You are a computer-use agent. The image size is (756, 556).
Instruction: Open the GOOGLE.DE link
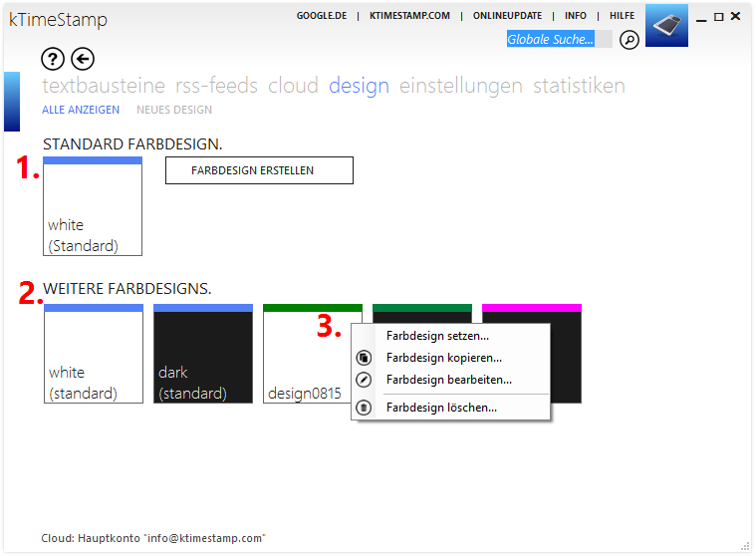coord(322,16)
